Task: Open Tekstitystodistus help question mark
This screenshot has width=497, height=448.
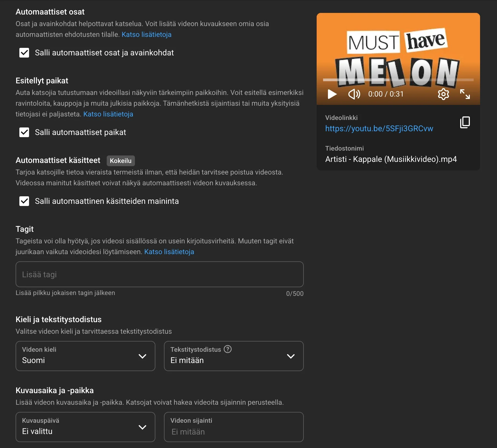Action: (x=228, y=349)
